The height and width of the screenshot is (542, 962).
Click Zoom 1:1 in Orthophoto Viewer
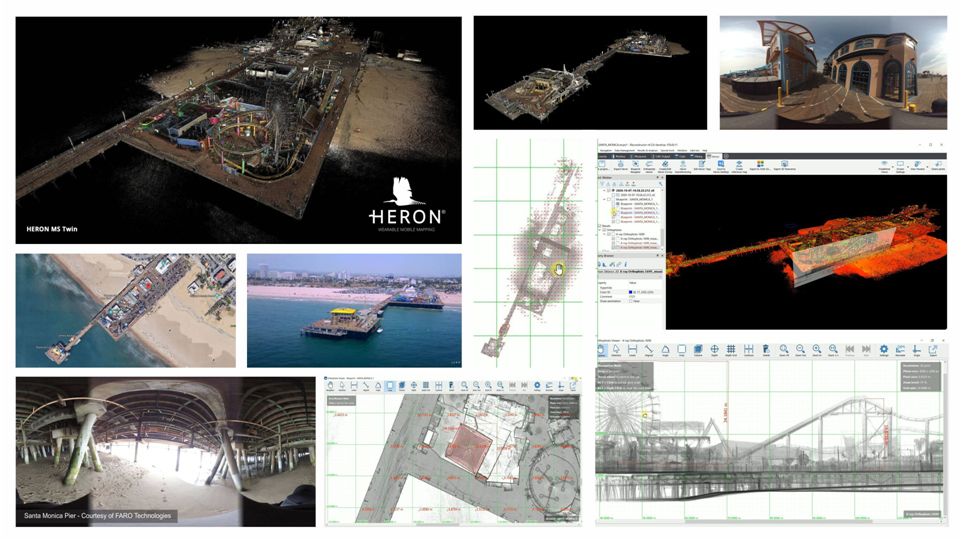tap(833, 350)
